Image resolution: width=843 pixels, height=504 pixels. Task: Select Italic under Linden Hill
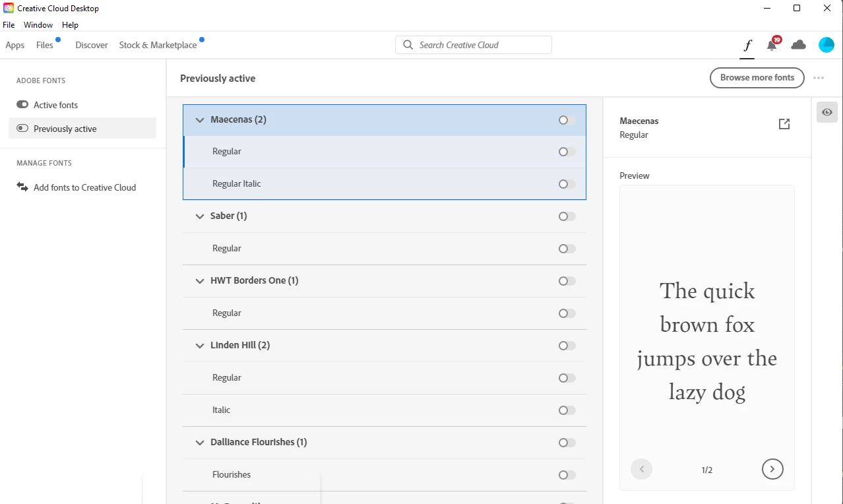(385, 410)
